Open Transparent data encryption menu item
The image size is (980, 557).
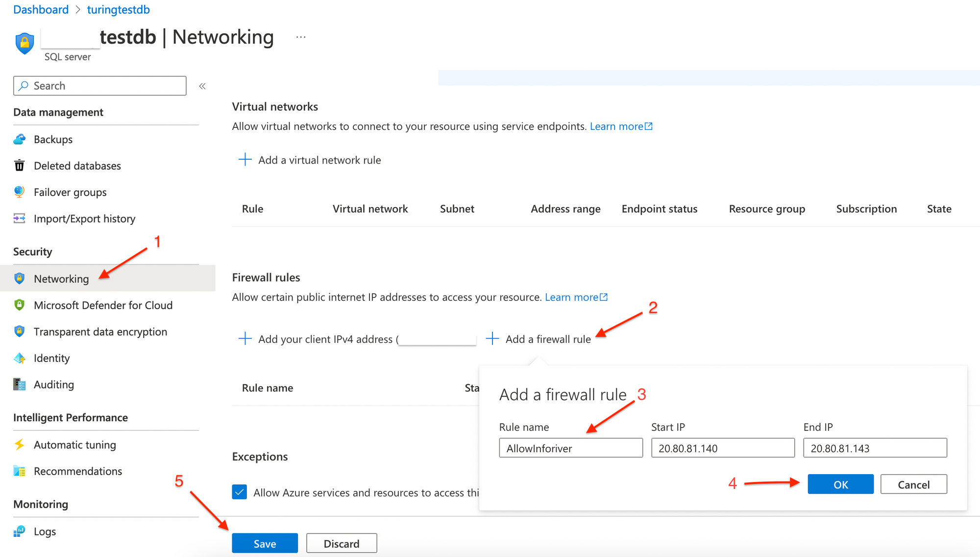pyautogui.click(x=100, y=332)
